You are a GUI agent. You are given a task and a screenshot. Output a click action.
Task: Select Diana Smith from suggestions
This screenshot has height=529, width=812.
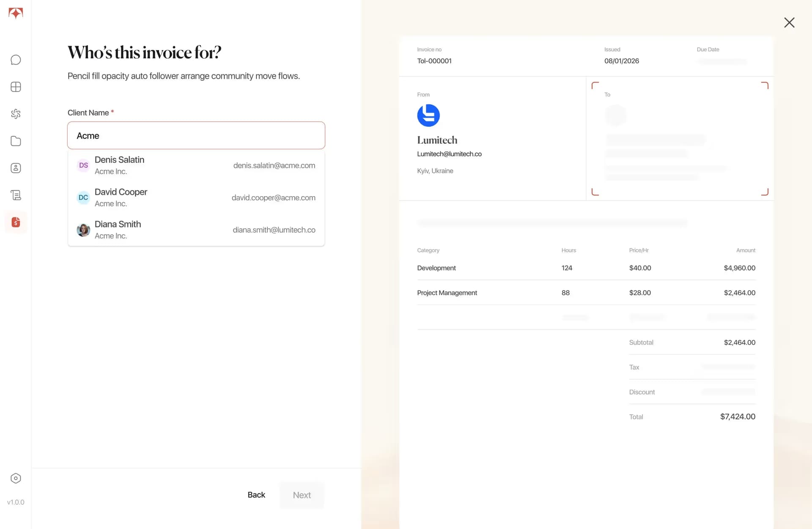[x=196, y=230]
